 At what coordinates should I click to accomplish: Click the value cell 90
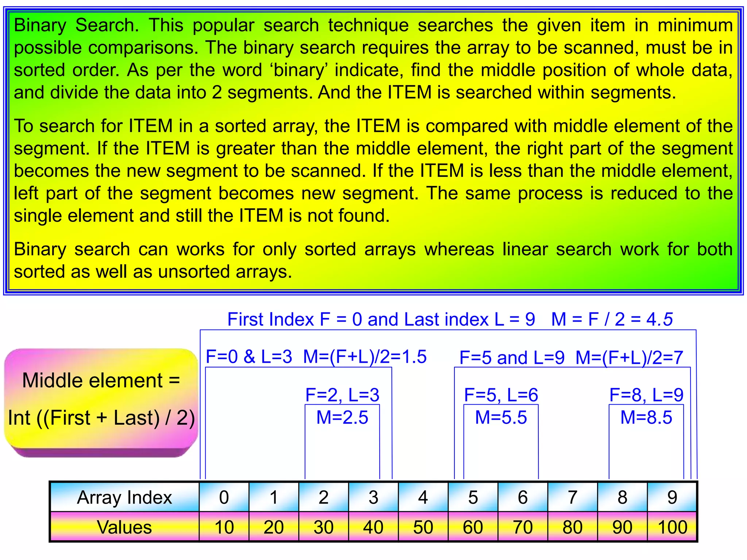click(x=622, y=527)
